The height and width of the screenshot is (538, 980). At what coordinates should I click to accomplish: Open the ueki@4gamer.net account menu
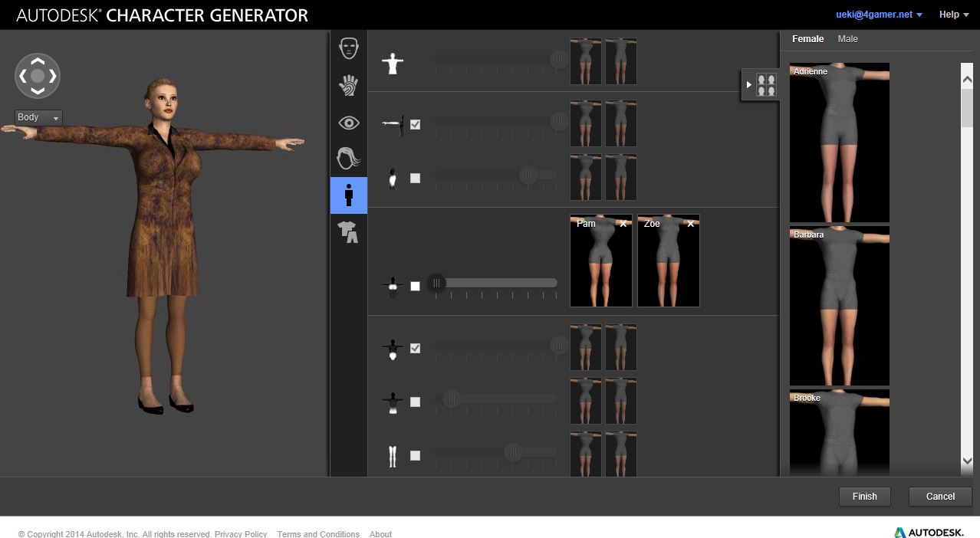pos(879,15)
